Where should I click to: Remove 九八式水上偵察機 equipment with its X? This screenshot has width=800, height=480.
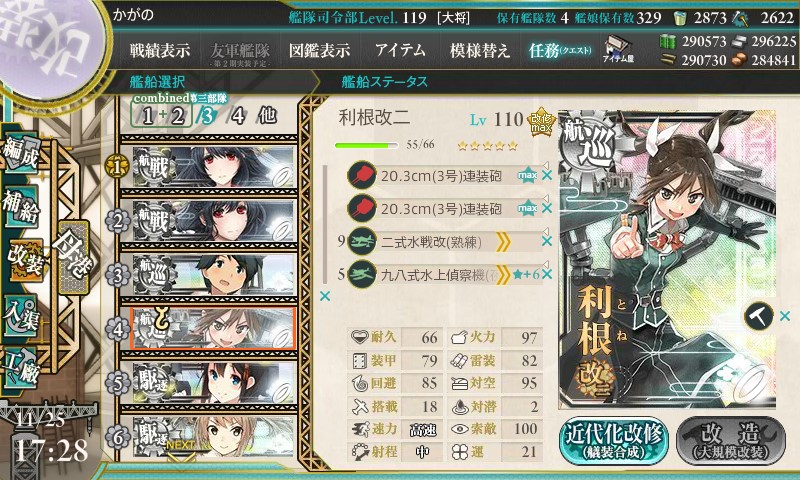click(547, 274)
